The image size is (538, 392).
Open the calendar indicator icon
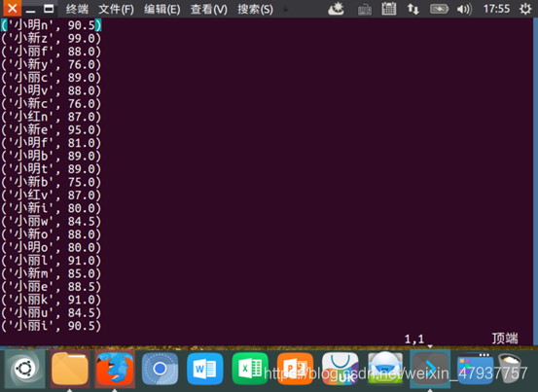coord(389,9)
